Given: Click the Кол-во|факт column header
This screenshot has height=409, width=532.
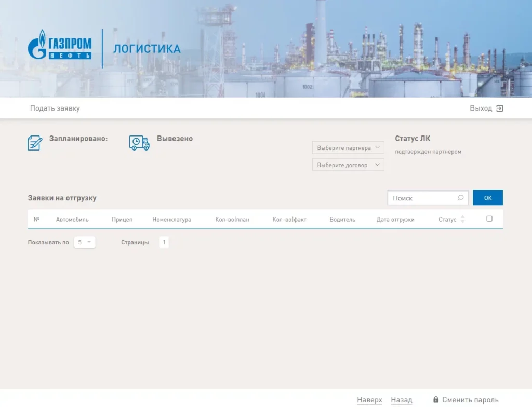Looking at the screenshot, I should (289, 220).
